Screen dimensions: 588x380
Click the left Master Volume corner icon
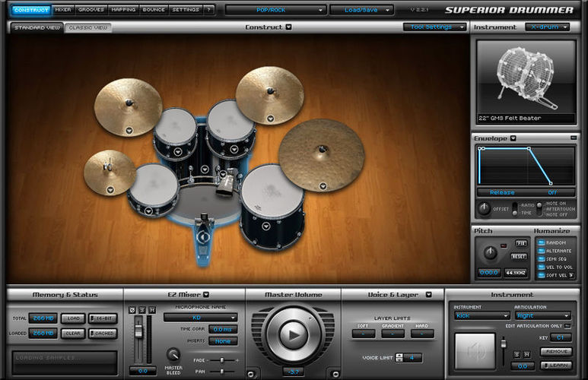coord(250,374)
